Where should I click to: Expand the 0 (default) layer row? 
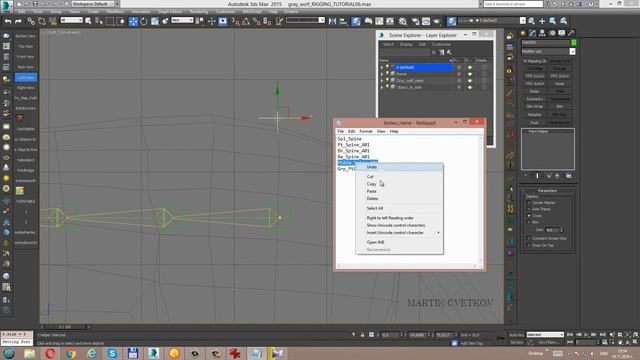[382, 67]
